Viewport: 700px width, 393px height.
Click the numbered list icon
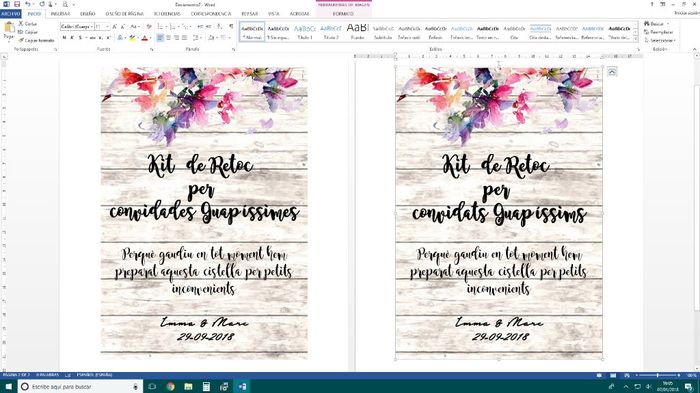click(174, 27)
